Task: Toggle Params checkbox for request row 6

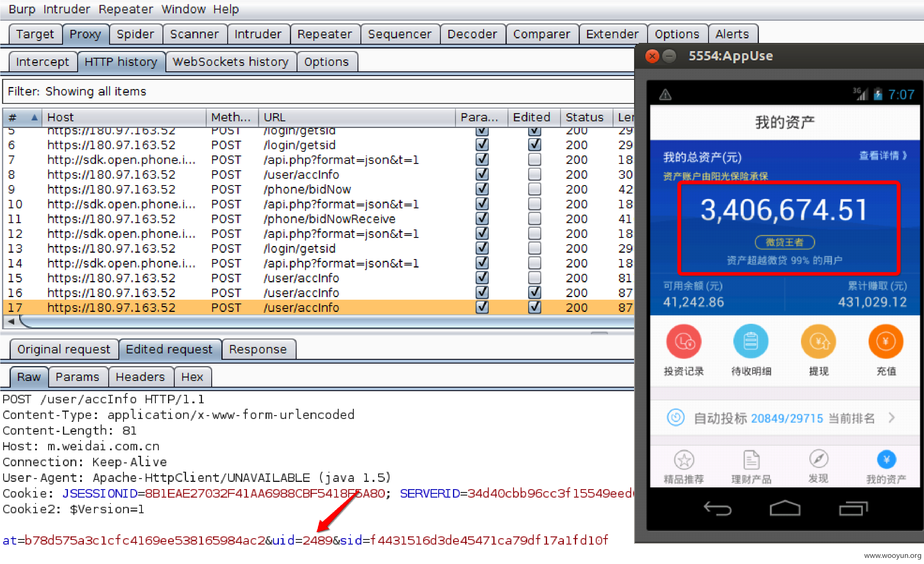Action: tap(482, 144)
